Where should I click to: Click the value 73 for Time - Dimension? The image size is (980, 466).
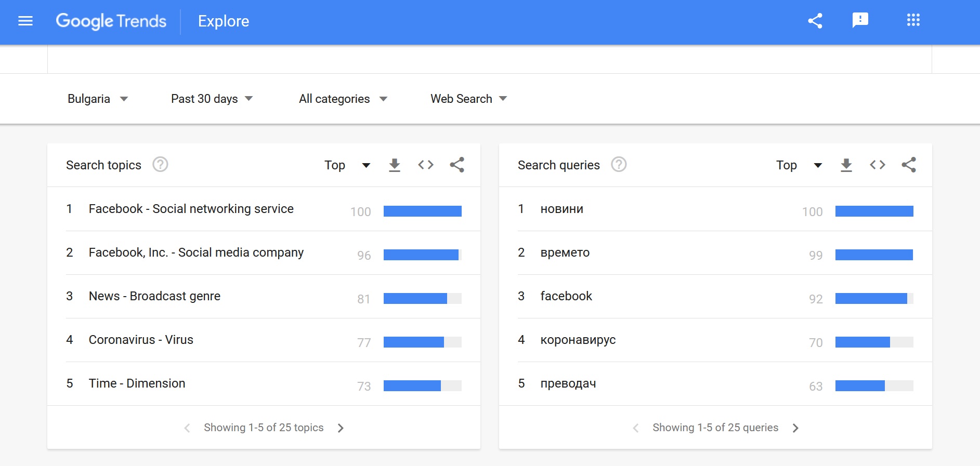click(364, 387)
